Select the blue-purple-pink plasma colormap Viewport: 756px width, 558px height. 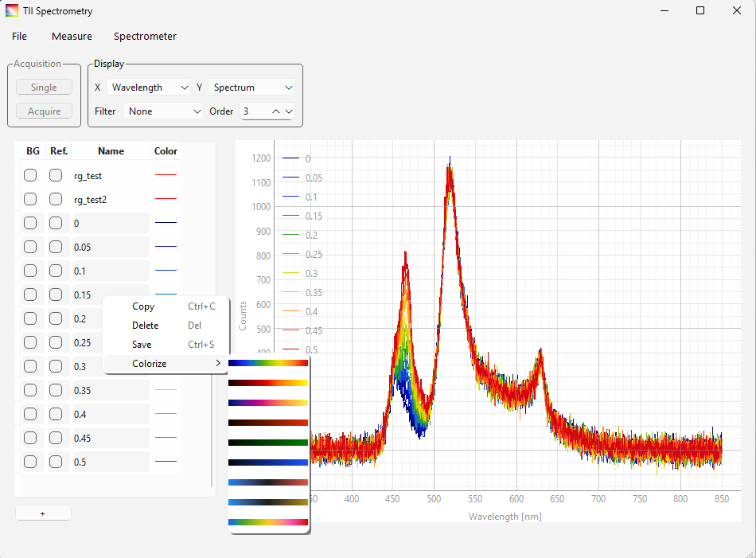click(268, 402)
